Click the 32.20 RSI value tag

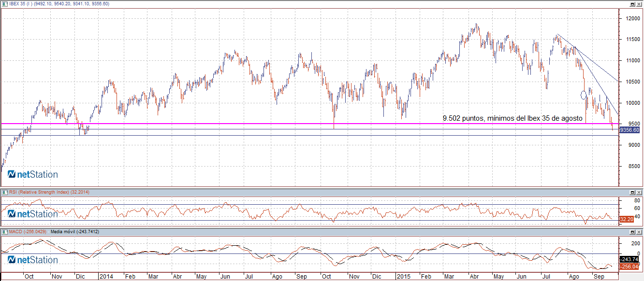point(626,219)
